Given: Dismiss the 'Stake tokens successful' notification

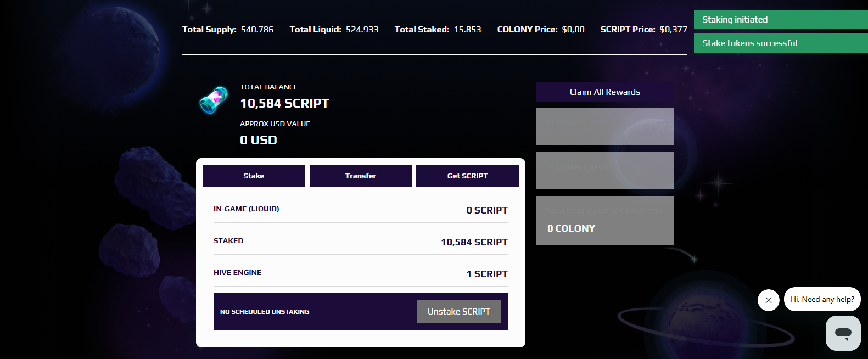Looking at the screenshot, I should click(781, 43).
